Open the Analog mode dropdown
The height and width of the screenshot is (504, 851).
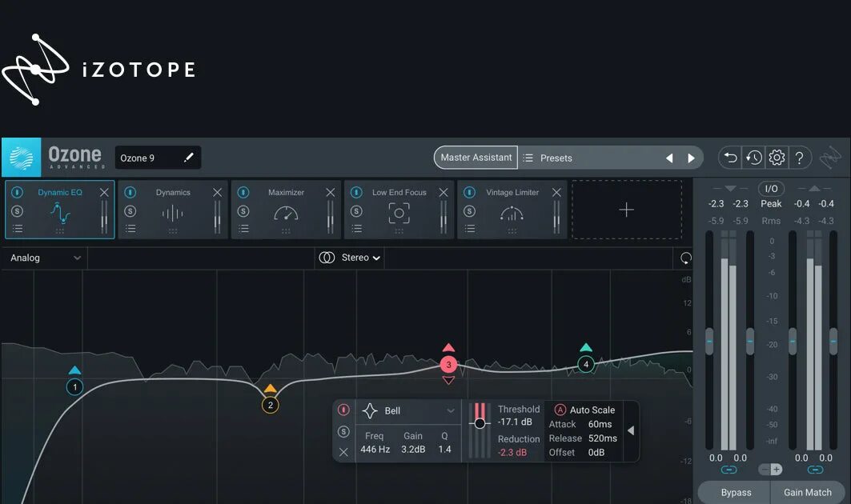(45, 258)
